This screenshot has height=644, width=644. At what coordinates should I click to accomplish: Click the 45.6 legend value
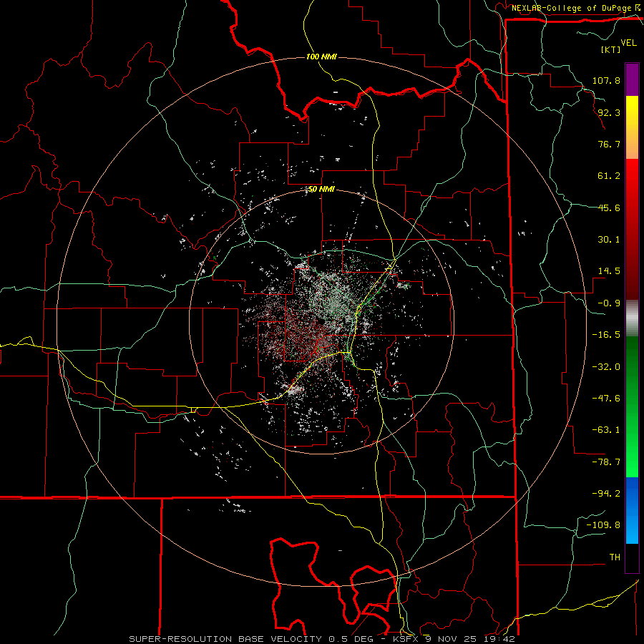coord(609,208)
